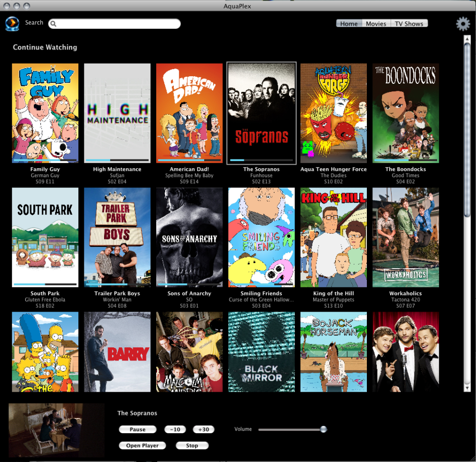The image size is (476, 462).
Task: Click the AquaPlex logo icon
Action: pyautogui.click(x=13, y=23)
